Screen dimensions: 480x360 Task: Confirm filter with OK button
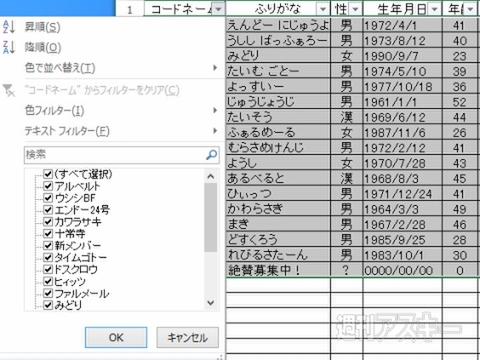coord(116,337)
